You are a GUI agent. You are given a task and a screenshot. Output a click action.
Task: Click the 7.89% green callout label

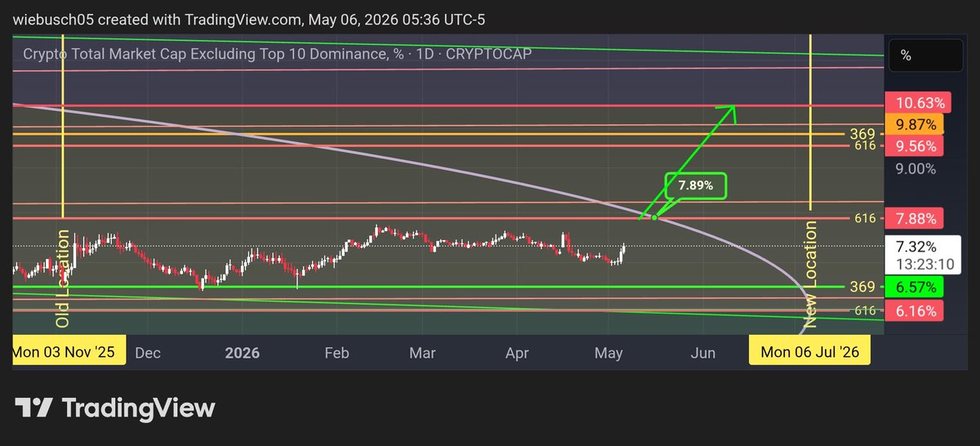[696, 186]
